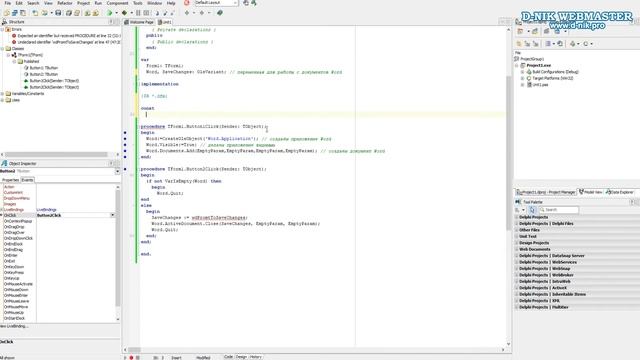Select the OnMouseDown event row
The height and width of the screenshot is (360, 640).
(59, 290)
